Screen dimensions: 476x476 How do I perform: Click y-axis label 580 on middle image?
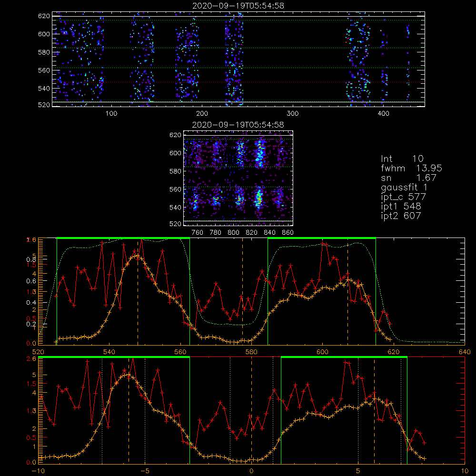pos(175,171)
